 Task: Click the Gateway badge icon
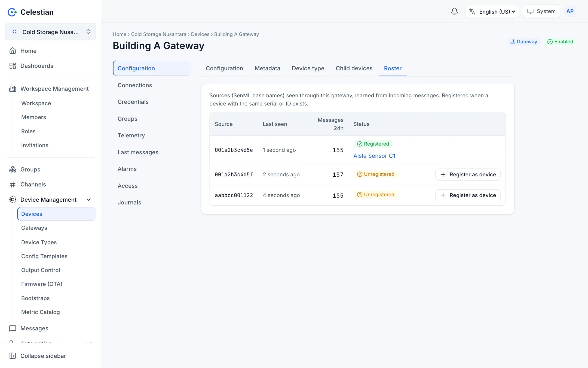pos(513,42)
